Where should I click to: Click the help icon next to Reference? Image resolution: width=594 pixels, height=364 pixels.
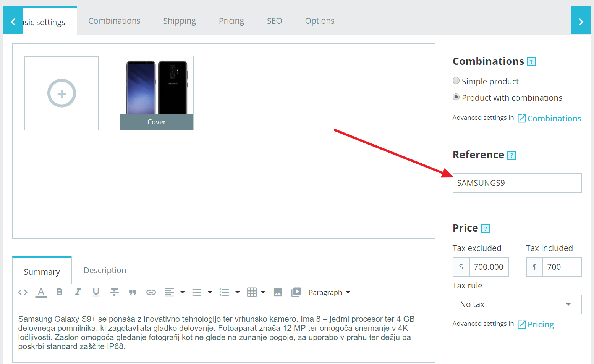[512, 155]
